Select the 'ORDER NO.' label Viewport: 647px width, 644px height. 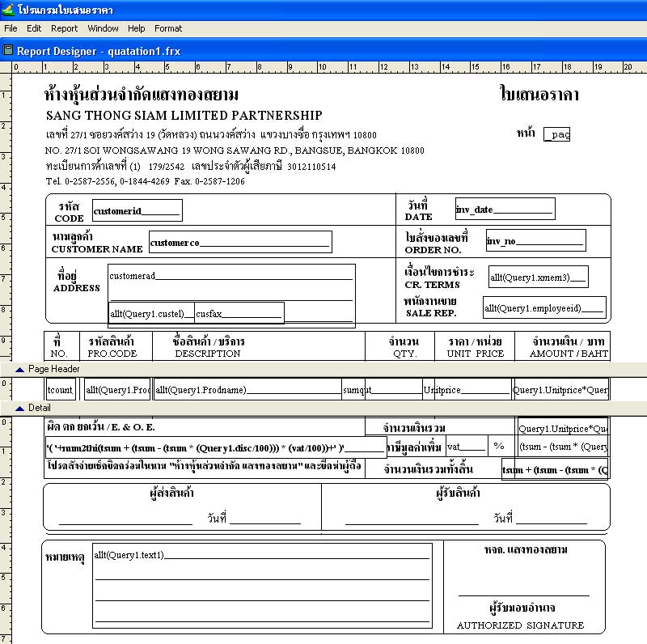point(433,250)
